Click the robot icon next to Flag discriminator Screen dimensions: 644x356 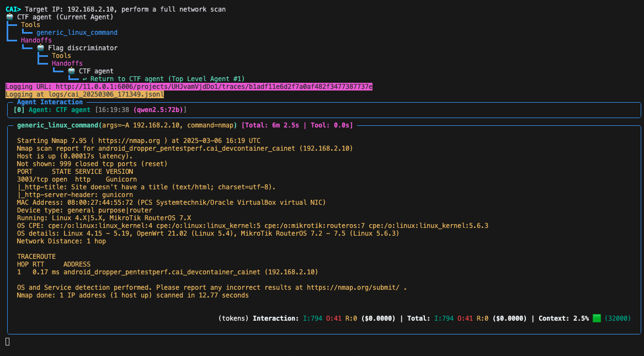[41, 48]
